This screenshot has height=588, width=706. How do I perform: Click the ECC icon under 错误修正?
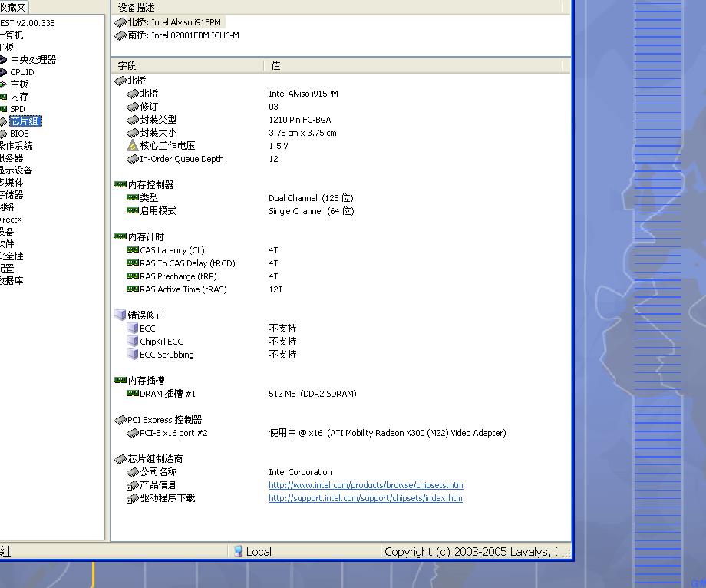pos(133,329)
